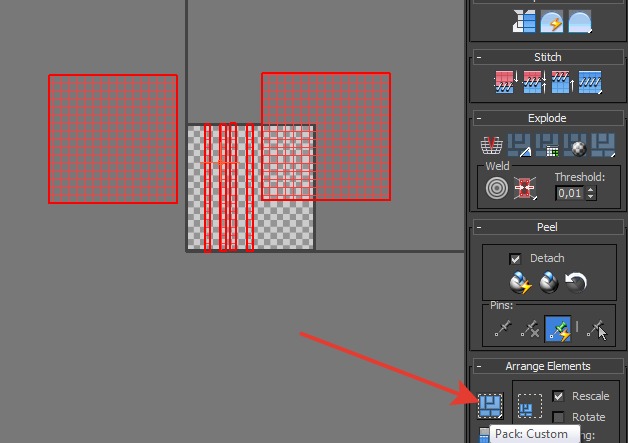Screen dimensions: 628x443
Task: Click the first Stitch icon in Stitch panel
Action: tap(507, 83)
